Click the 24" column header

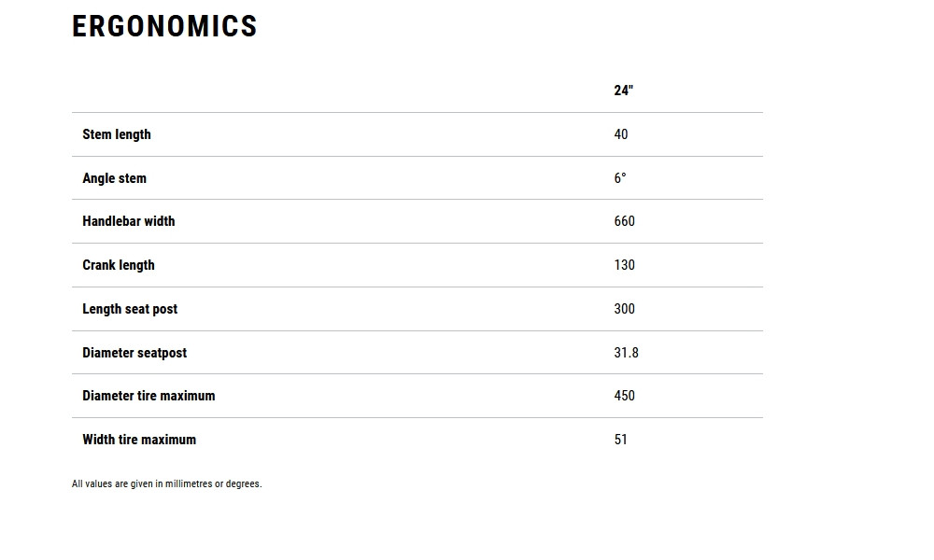coord(623,91)
